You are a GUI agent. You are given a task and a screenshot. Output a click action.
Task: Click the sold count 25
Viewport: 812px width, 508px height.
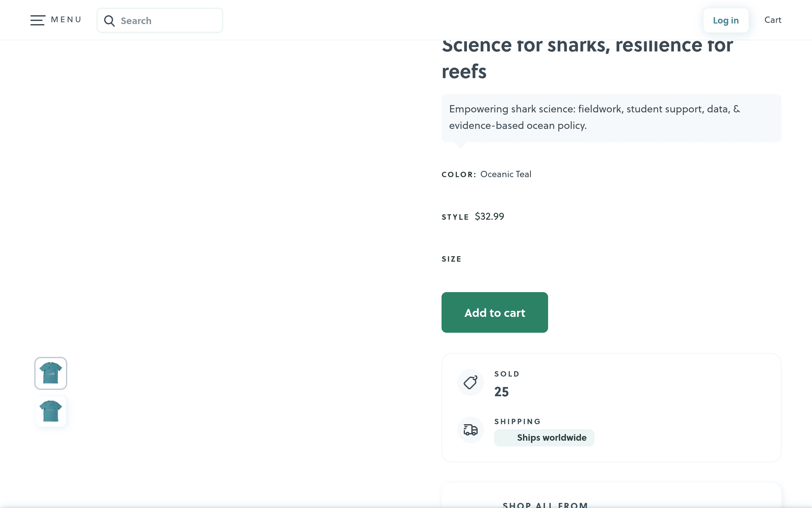tap(501, 392)
